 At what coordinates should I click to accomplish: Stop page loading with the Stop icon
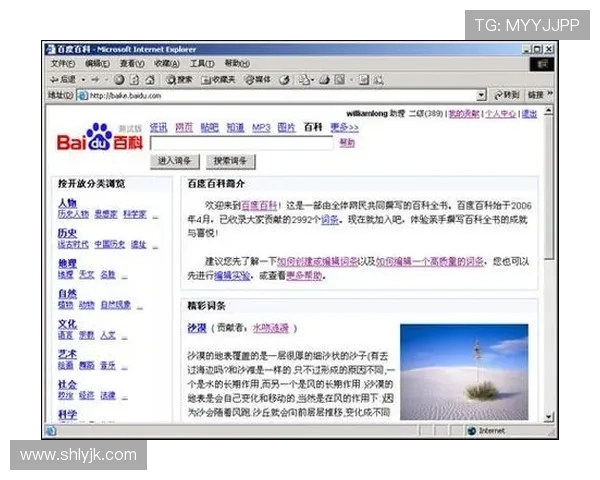[x=119, y=80]
